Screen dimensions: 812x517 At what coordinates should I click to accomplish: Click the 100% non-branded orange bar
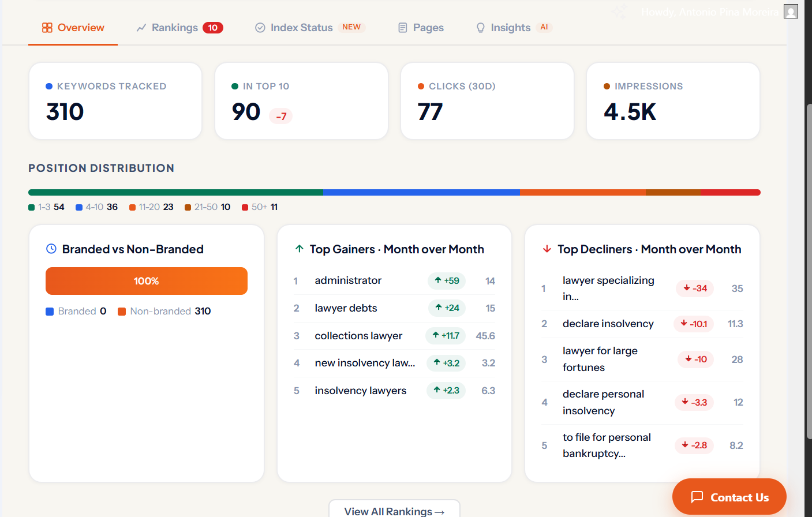(147, 281)
